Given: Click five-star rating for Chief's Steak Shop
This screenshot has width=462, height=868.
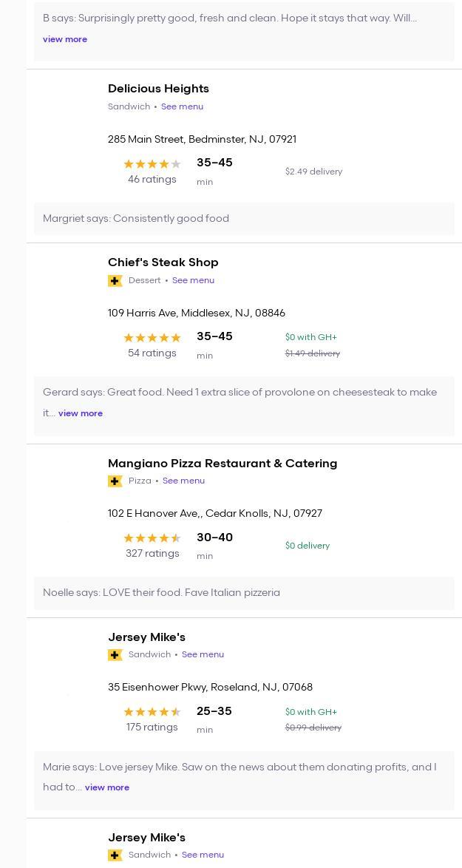Looking at the screenshot, I should click(152, 338).
